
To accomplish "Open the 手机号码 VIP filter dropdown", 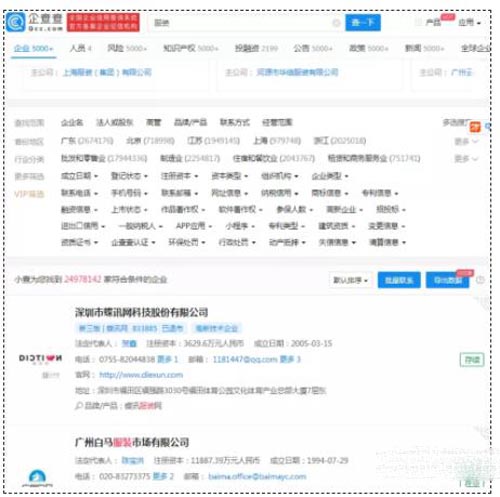I will (x=129, y=193).
